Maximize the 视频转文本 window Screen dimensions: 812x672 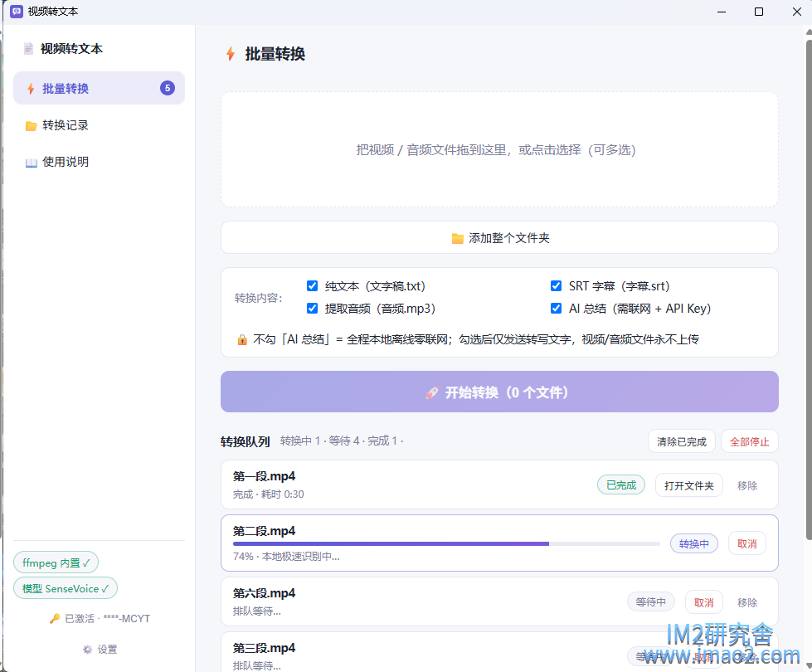[x=759, y=12]
